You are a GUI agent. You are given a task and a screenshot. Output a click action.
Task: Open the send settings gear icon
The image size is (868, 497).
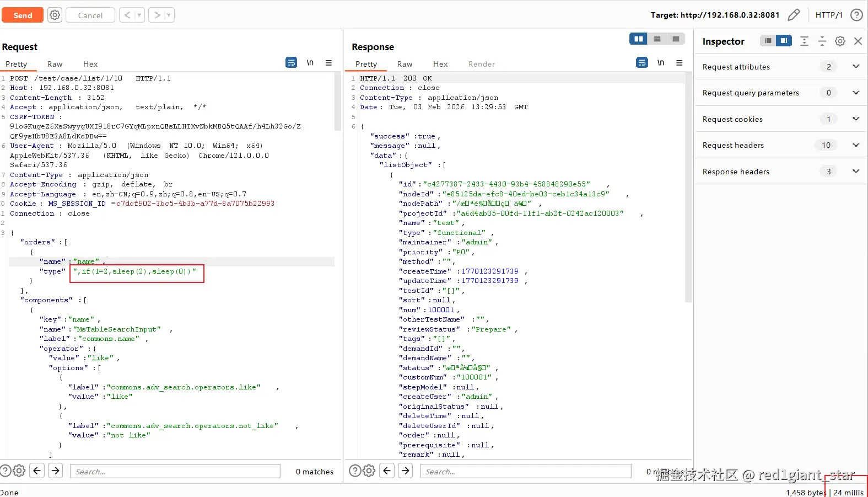tap(55, 15)
